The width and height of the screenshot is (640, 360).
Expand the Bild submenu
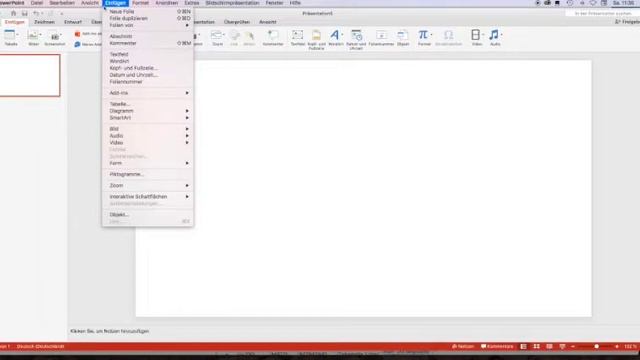(148, 129)
